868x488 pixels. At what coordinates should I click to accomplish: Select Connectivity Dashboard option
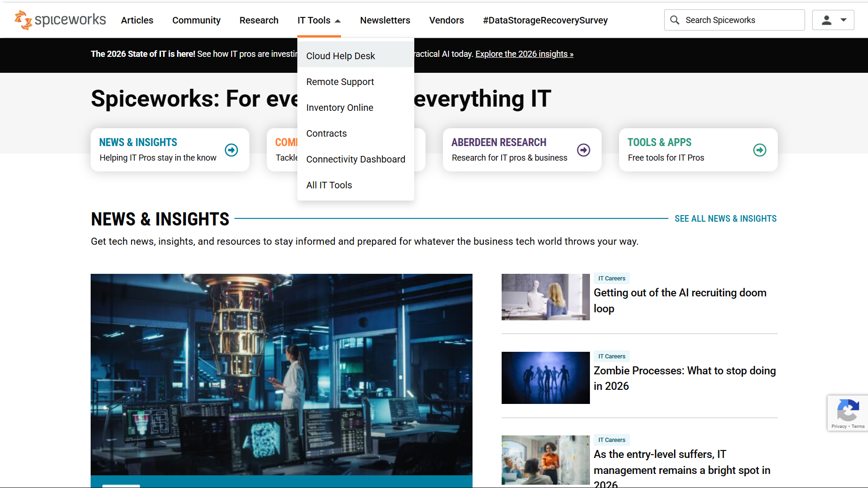(x=356, y=159)
